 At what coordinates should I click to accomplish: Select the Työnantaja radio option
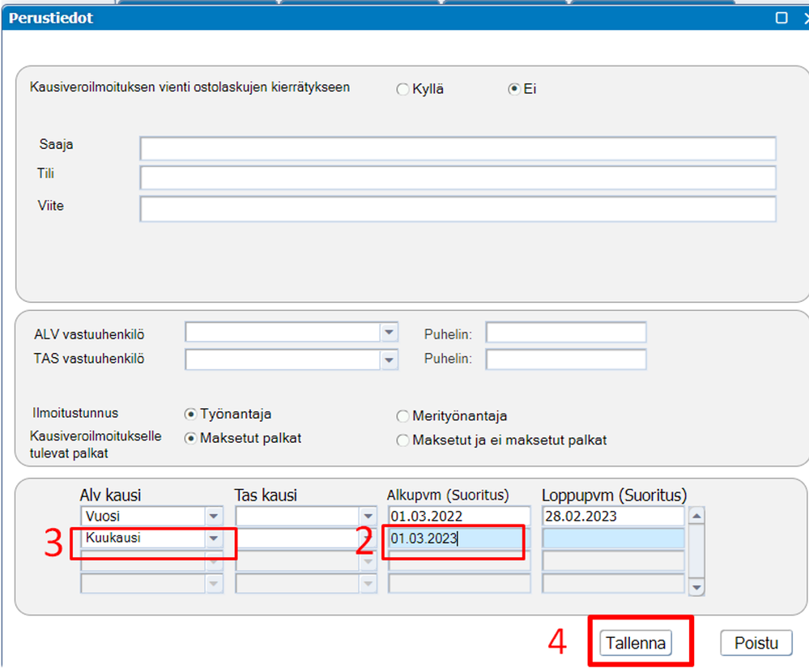pyautogui.click(x=190, y=415)
